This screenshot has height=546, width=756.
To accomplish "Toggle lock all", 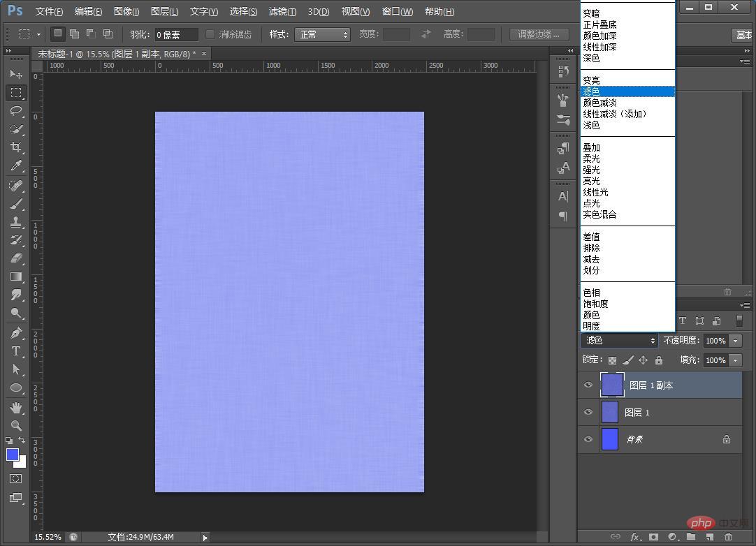I will [x=659, y=360].
